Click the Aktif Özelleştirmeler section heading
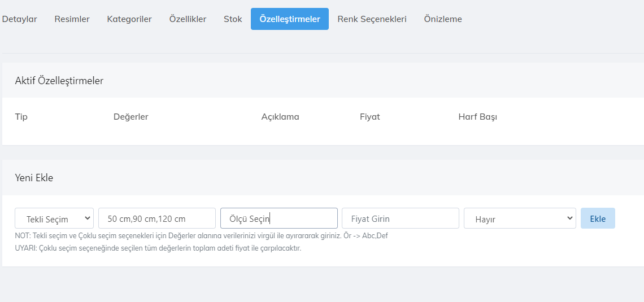 [59, 81]
